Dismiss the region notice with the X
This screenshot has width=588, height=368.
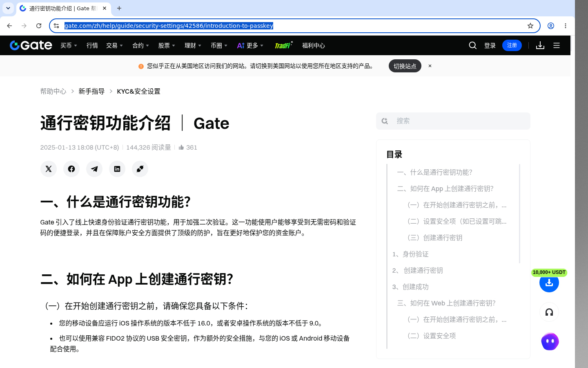point(430,66)
